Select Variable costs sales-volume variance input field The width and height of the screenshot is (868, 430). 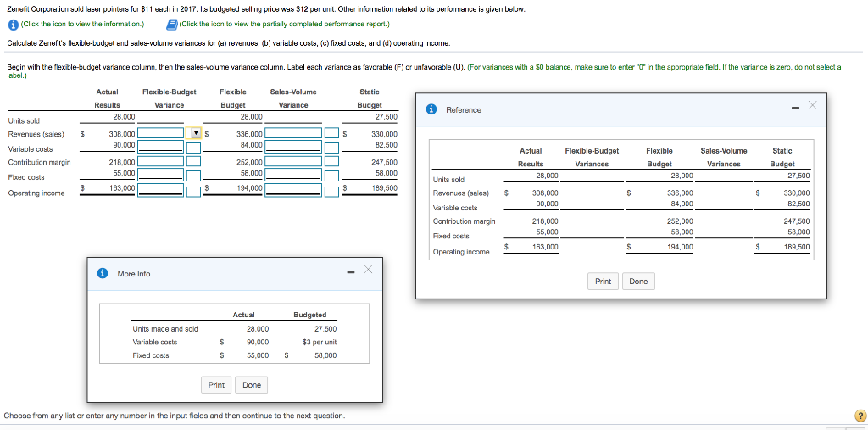pos(293,146)
